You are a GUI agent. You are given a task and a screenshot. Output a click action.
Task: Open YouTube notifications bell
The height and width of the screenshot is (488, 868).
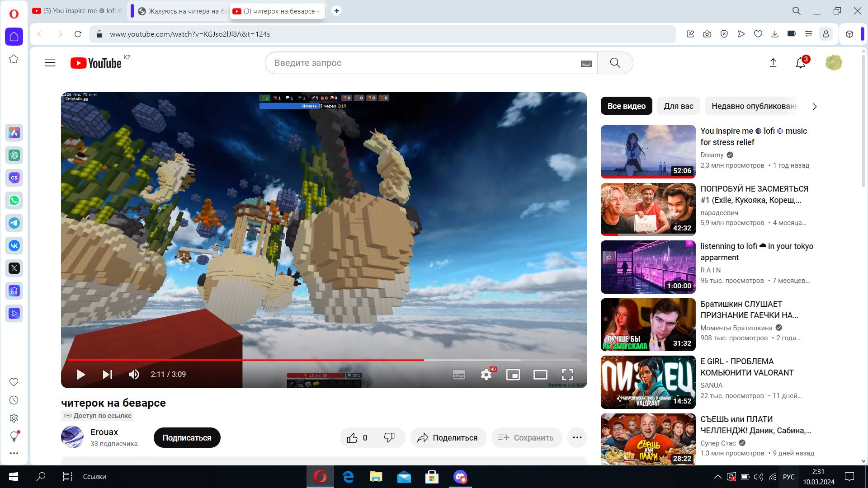pos(801,63)
